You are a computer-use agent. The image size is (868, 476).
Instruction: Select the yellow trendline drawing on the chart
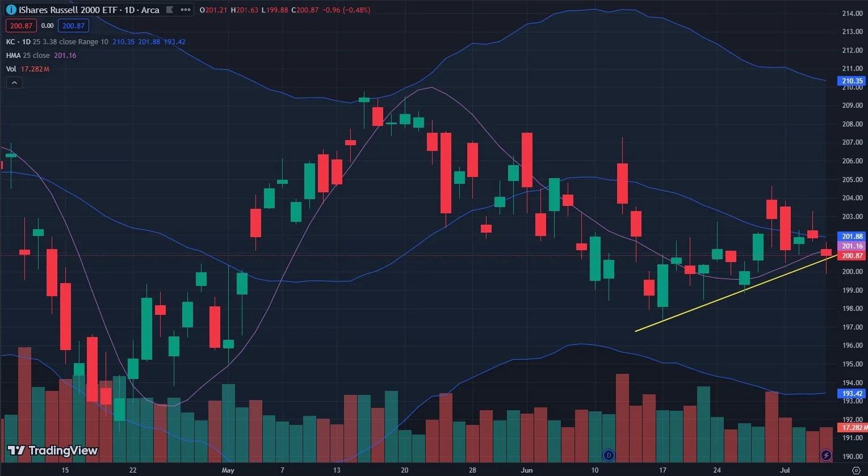[735, 293]
